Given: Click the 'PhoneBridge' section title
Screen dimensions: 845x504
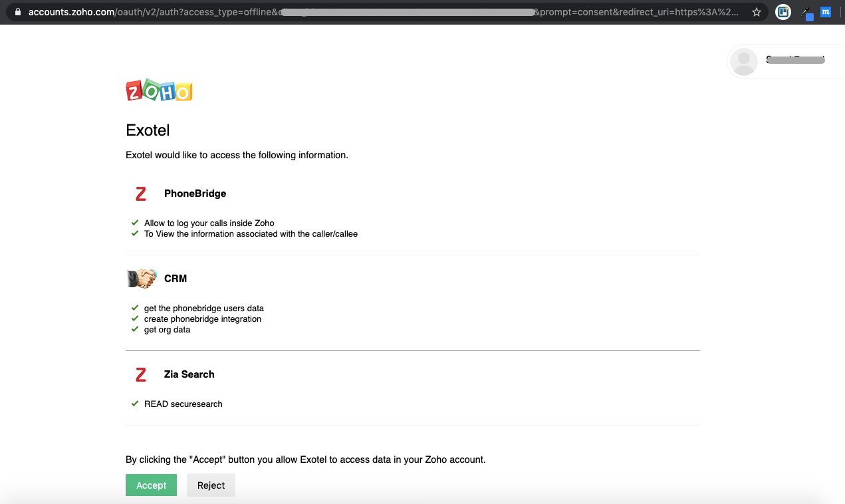Looking at the screenshot, I should pyautogui.click(x=195, y=193).
